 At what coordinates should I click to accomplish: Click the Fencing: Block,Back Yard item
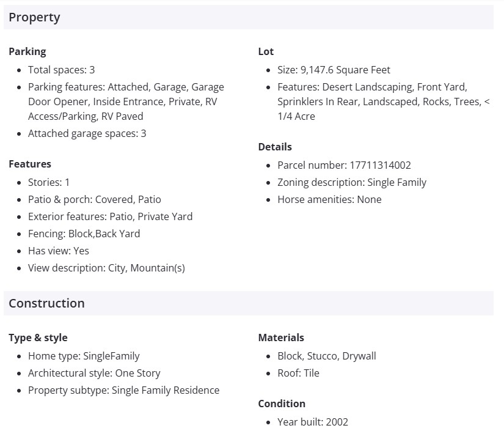84,234
